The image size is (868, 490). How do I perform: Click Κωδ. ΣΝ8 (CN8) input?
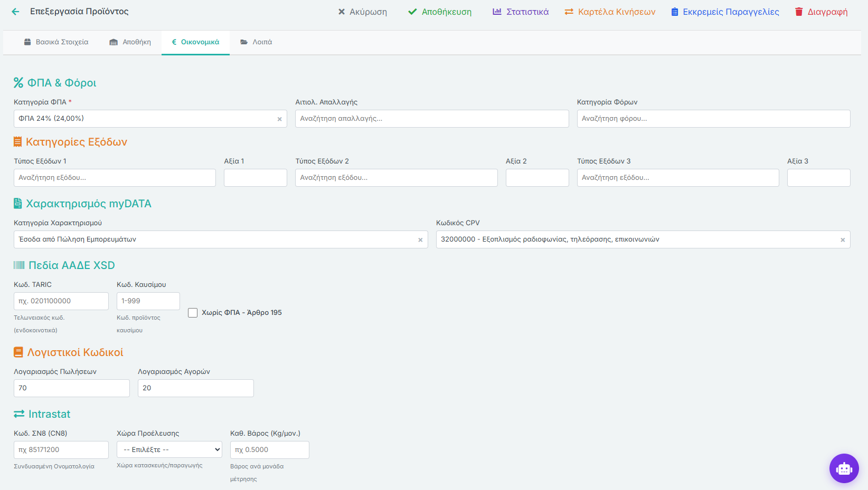point(61,450)
